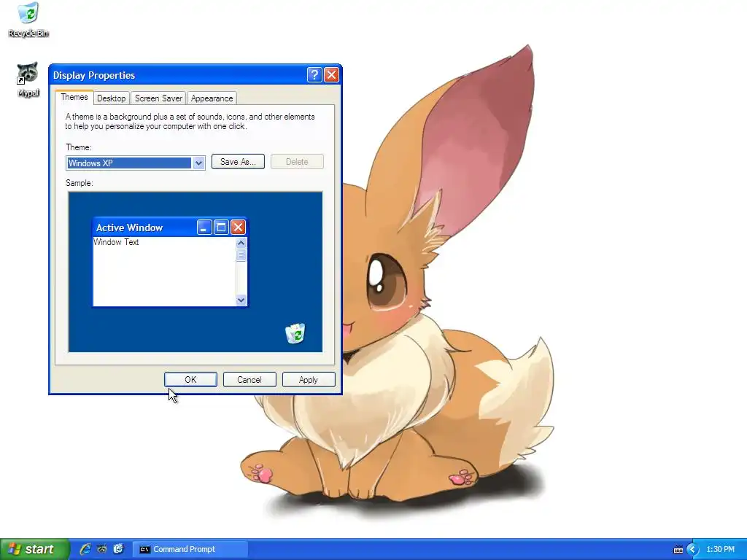Launch Mypal raccoon icon in Quick Launch
747x560 pixels.
point(102,549)
